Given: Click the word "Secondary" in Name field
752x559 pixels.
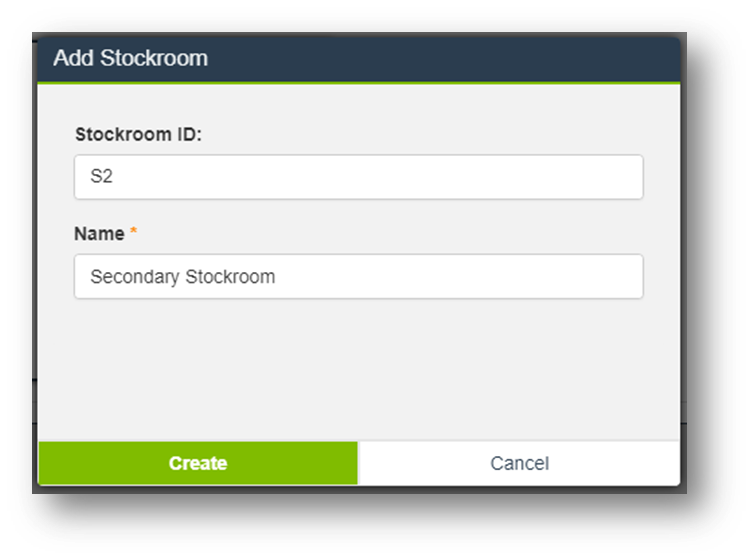Looking at the screenshot, I should click(134, 277).
